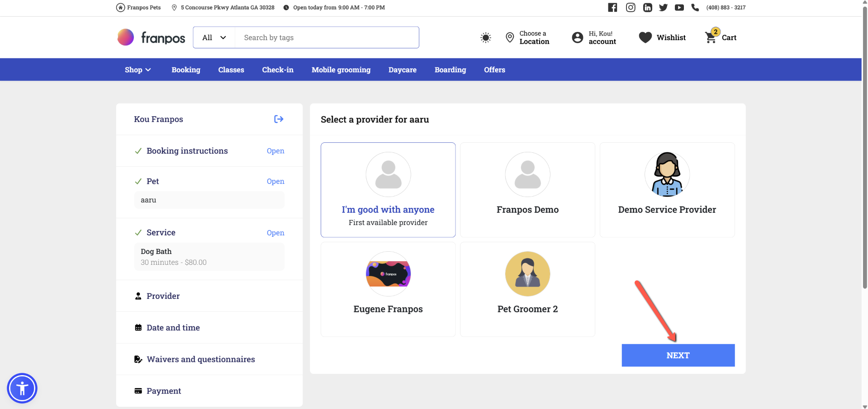Screen dimensions: 868x409
Task: Open the Instagram social icon
Action: coord(630,7)
